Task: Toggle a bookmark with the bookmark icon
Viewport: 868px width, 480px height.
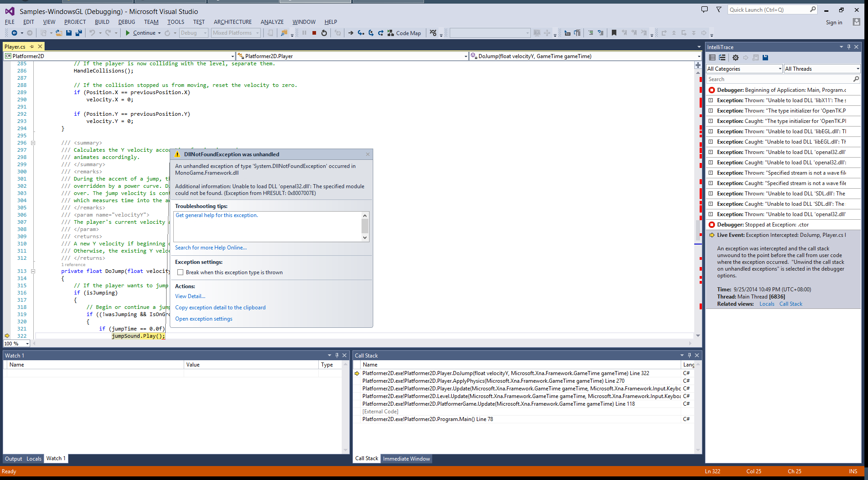Action: [x=614, y=33]
